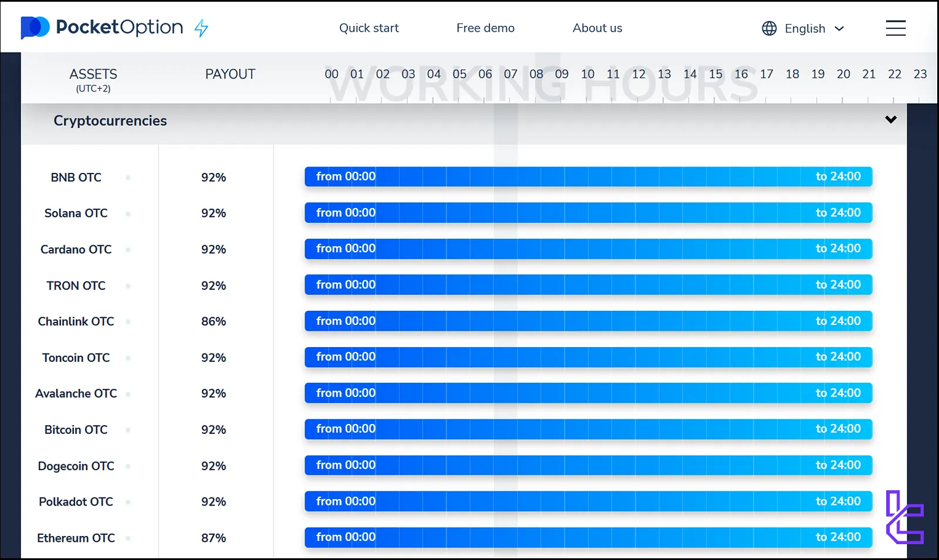Select the Dogecoin OTC asset
The image size is (939, 560).
click(x=76, y=466)
